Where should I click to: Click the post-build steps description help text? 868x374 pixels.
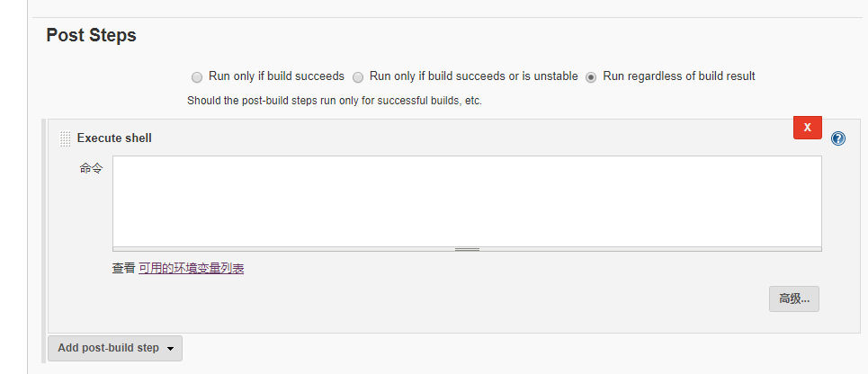[334, 101]
